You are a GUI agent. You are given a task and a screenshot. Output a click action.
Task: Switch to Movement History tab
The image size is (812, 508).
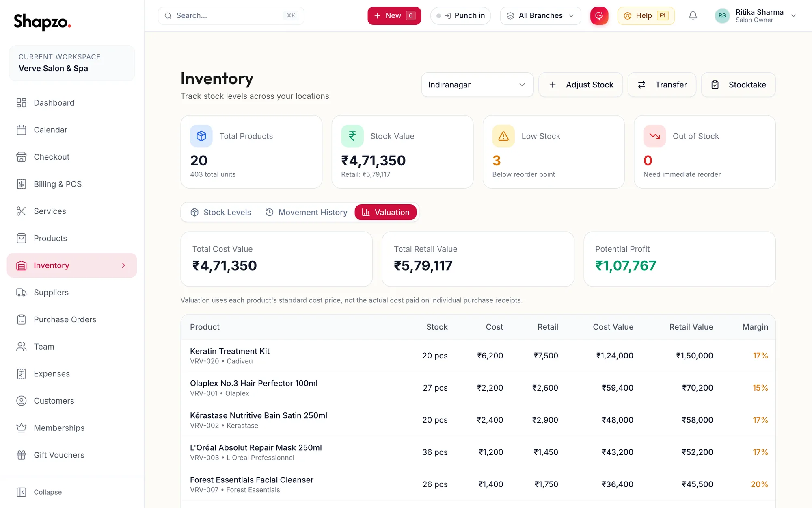coord(307,213)
